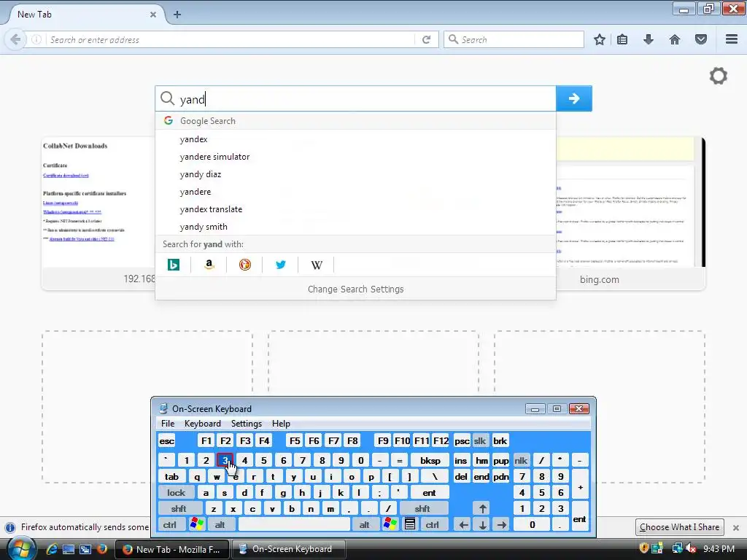This screenshot has width=747, height=560.
Task: Click the bksp key
Action: pos(430,461)
